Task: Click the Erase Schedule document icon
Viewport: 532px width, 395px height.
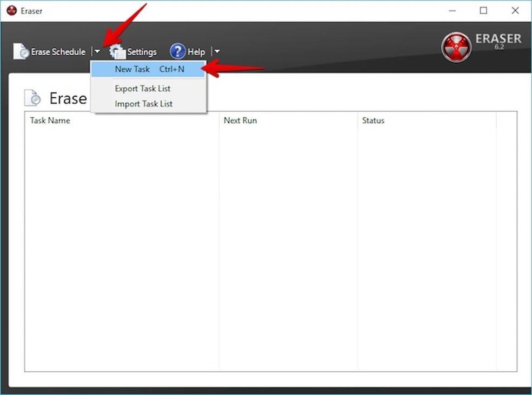Action: pos(20,51)
